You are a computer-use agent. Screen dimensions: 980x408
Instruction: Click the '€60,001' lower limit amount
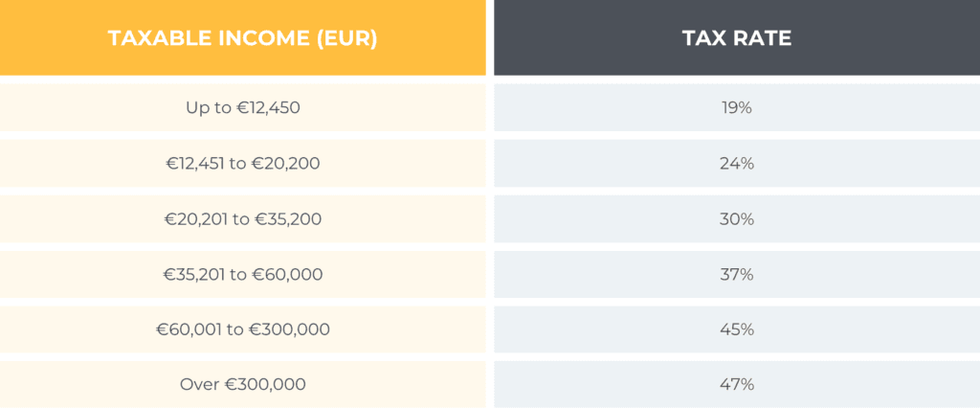[189, 329]
